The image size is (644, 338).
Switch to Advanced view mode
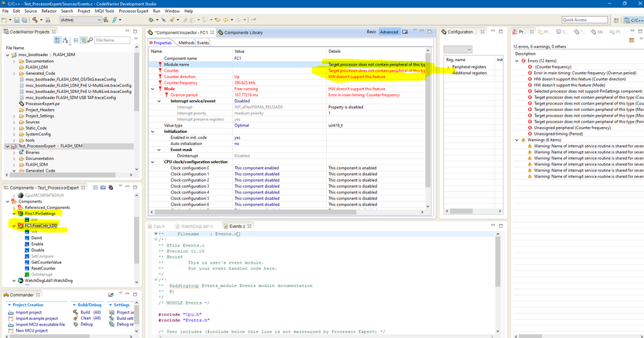(389, 32)
